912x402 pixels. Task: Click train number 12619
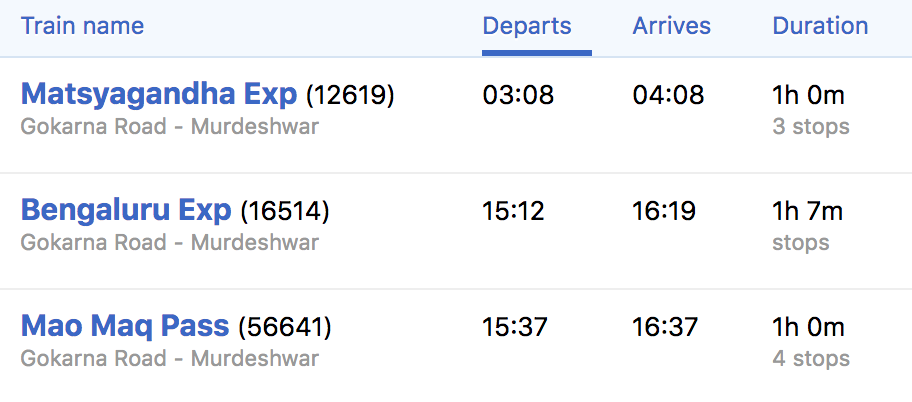350,96
